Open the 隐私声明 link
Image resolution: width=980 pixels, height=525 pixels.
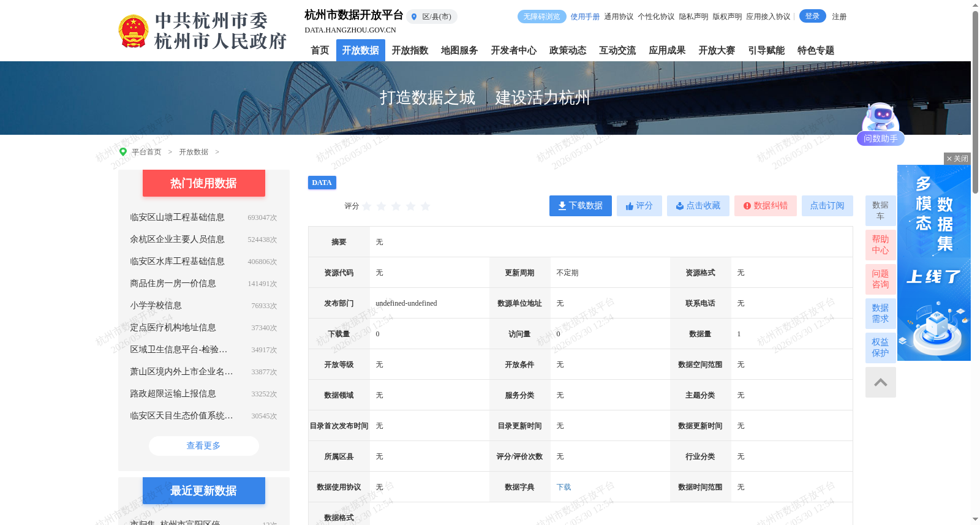coord(693,17)
